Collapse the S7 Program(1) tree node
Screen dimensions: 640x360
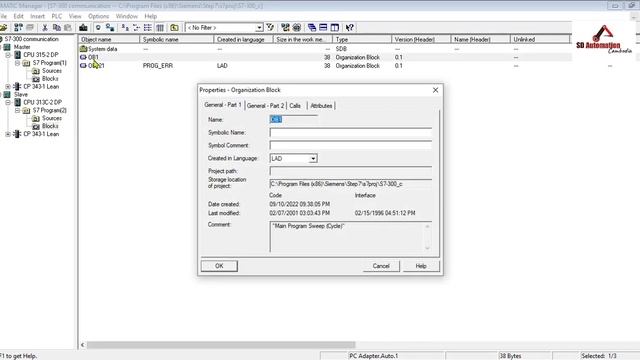(17, 63)
